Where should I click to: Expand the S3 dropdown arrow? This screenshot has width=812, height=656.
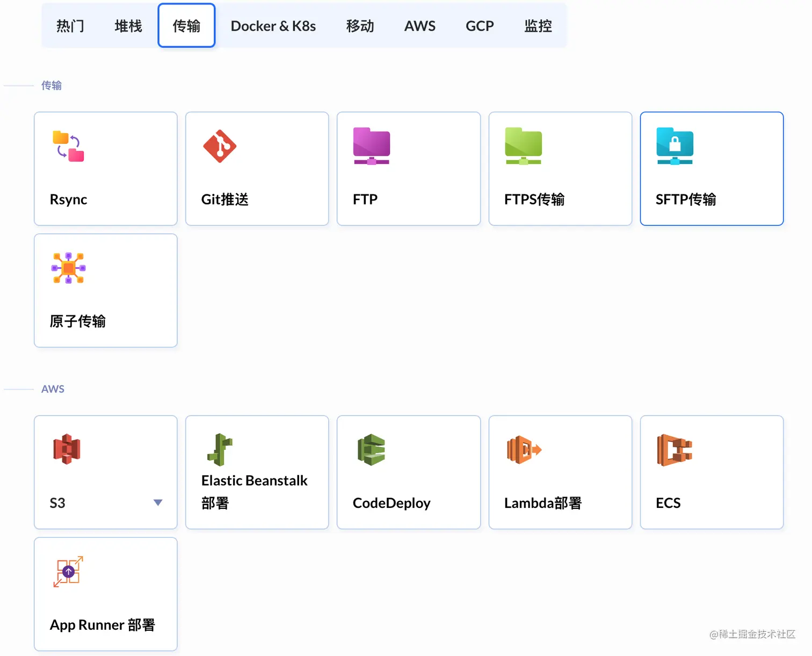click(158, 502)
